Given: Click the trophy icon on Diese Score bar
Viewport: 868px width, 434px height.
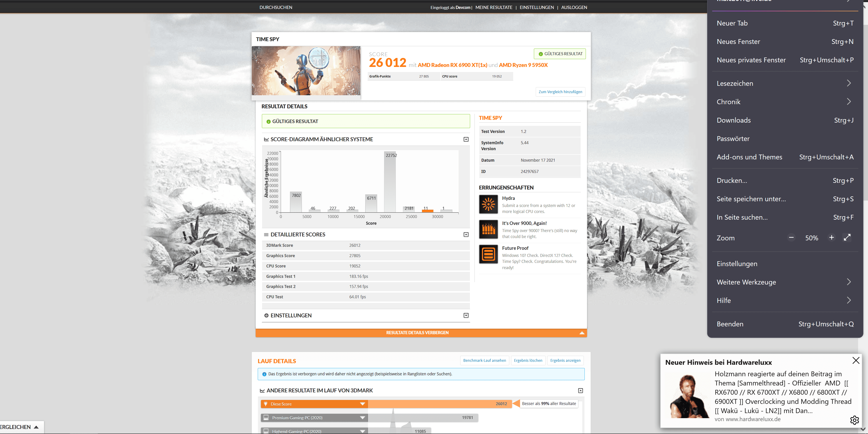Looking at the screenshot, I should click(x=266, y=404).
